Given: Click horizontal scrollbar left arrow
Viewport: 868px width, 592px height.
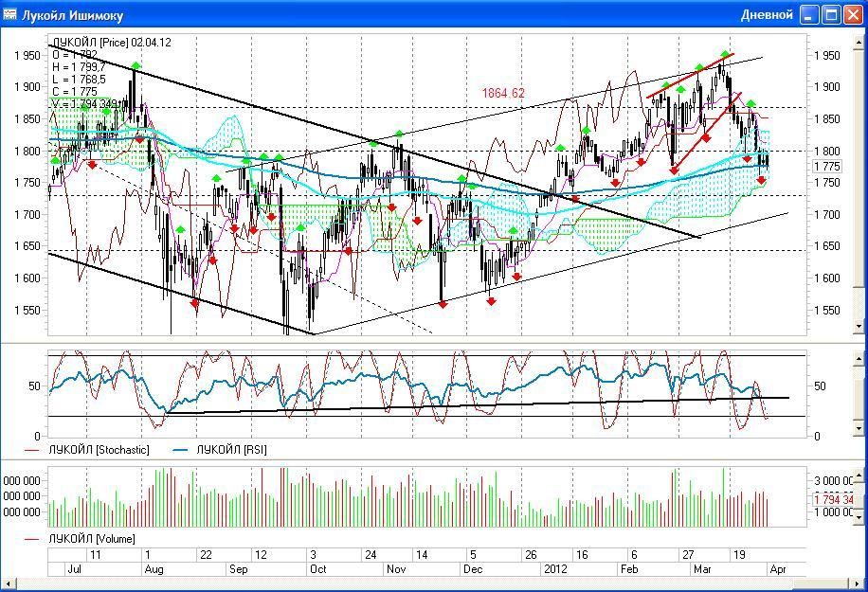Looking at the screenshot, I should tap(9, 583).
